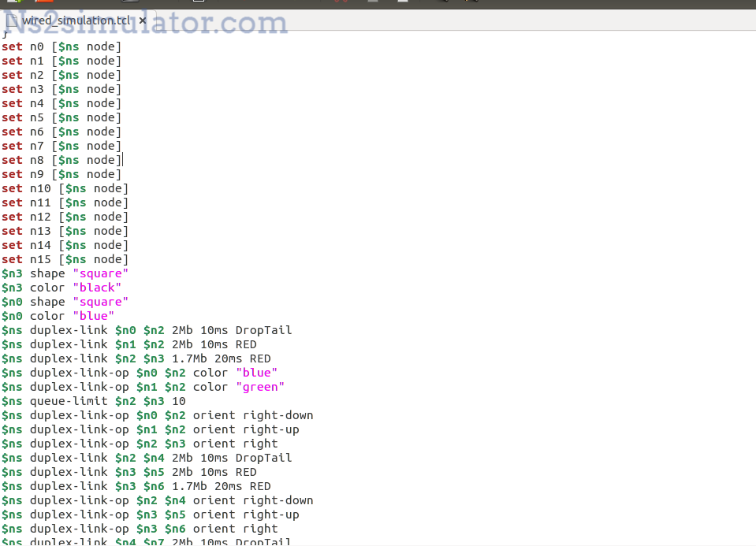Click the line "set n3 [$ns node]"
The width and height of the screenshot is (756, 546).
click(x=61, y=89)
